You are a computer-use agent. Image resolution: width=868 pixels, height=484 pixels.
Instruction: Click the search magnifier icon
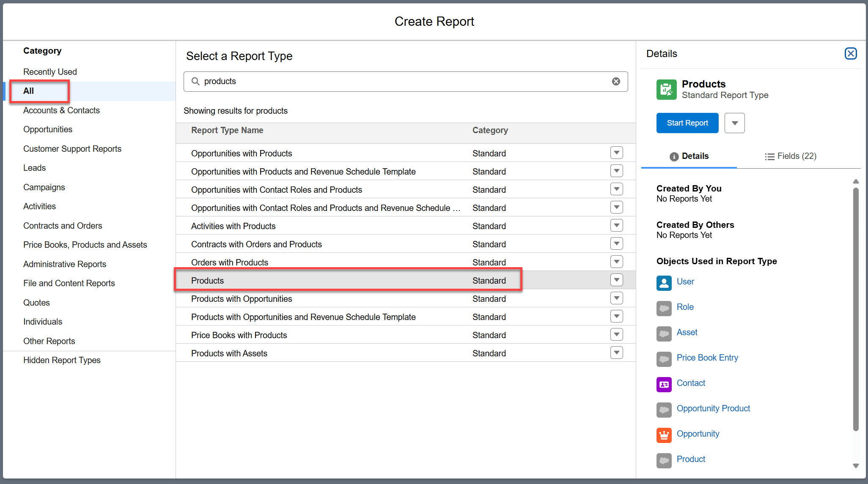(x=195, y=82)
